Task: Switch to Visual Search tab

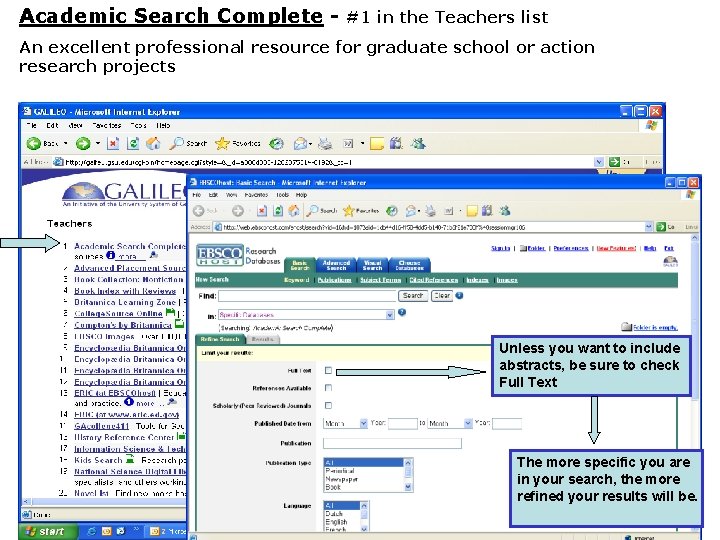Action: 372,265
